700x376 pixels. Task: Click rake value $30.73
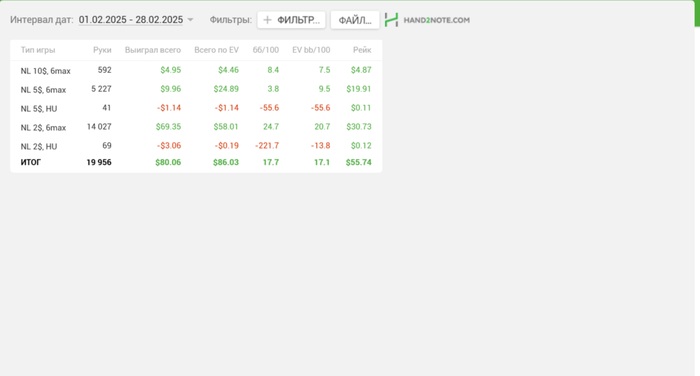pyautogui.click(x=359, y=127)
